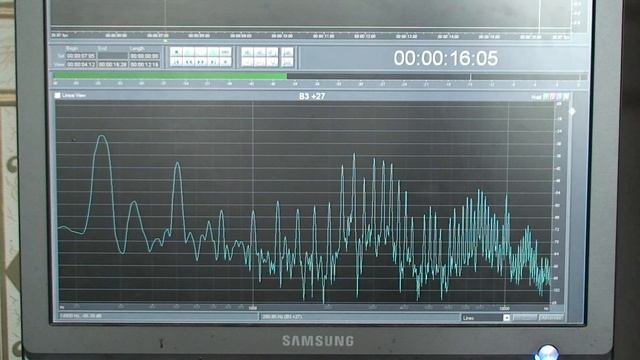Click the green level meter bar

pos(170,76)
